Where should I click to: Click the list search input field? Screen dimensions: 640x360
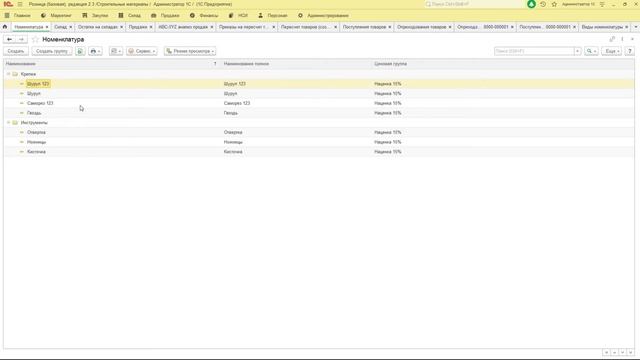coord(534,51)
